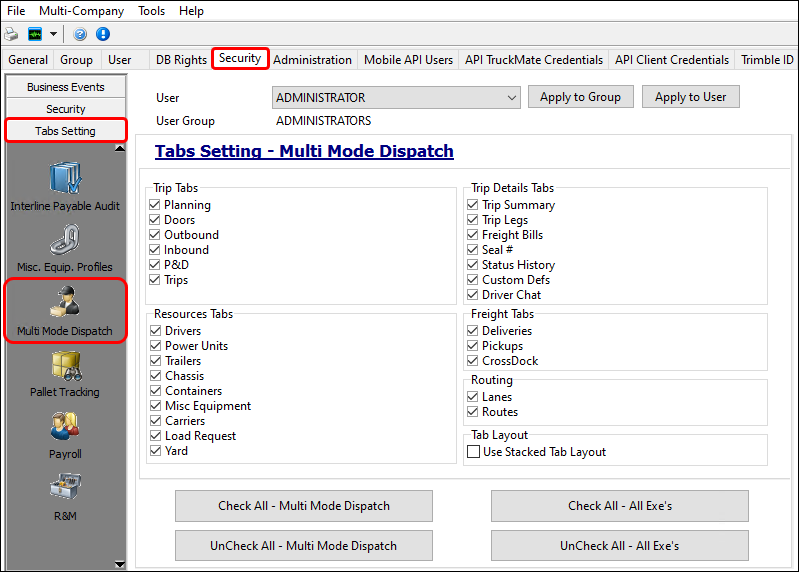Click the Apply to Group button
The height and width of the screenshot is (572, 799).
[x=580, y=97]
